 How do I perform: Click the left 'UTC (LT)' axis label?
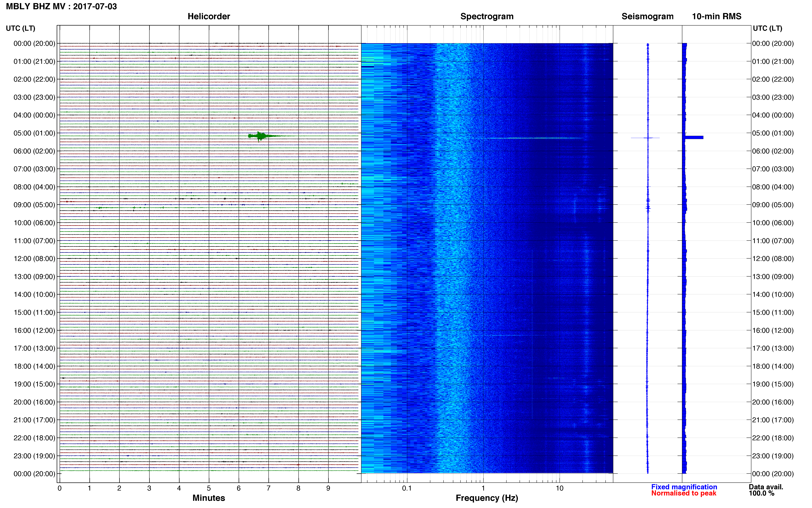21,28
